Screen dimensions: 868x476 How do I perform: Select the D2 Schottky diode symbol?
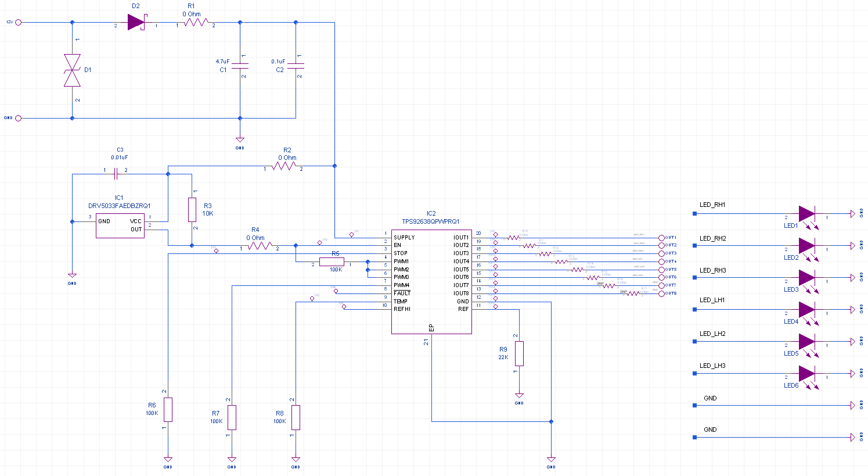(136, 22)
